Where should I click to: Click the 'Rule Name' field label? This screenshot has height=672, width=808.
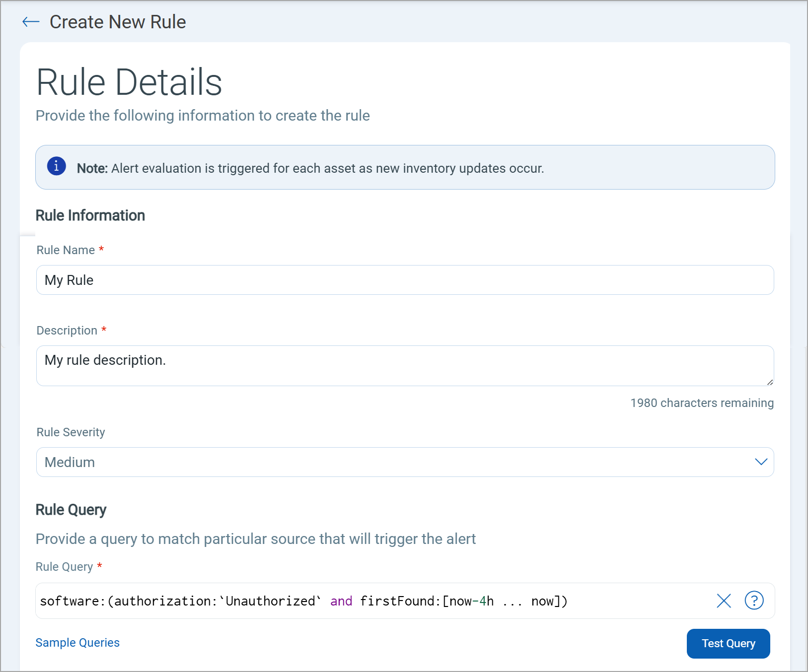click(66, 250)
